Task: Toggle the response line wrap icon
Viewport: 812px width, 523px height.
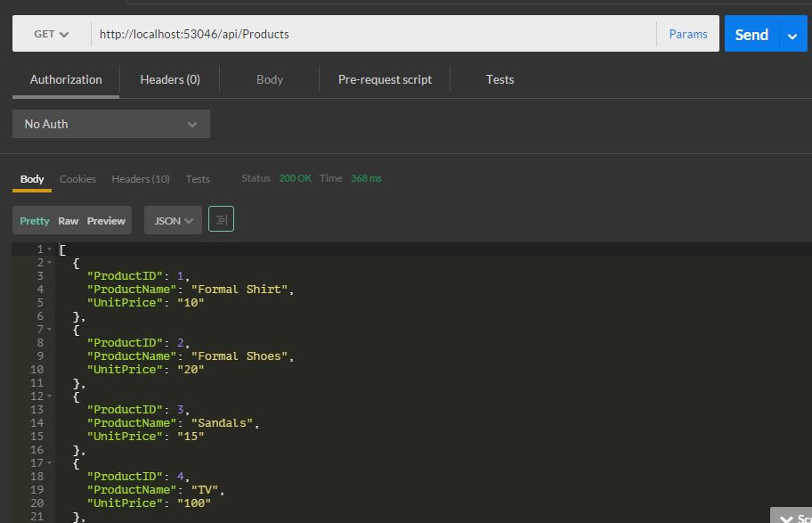Action: (x=221, y=219)
